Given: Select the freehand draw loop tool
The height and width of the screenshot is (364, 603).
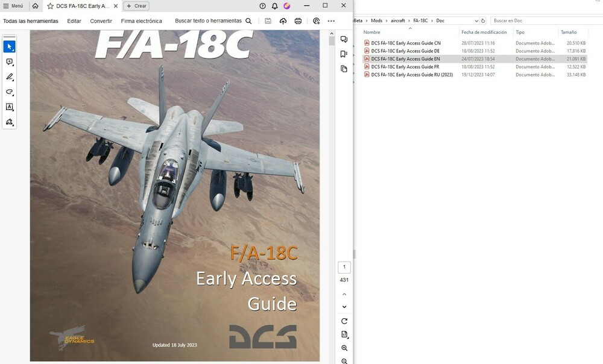Looking at the screenshot, I should pyautogui.click(x=9, y=92).
